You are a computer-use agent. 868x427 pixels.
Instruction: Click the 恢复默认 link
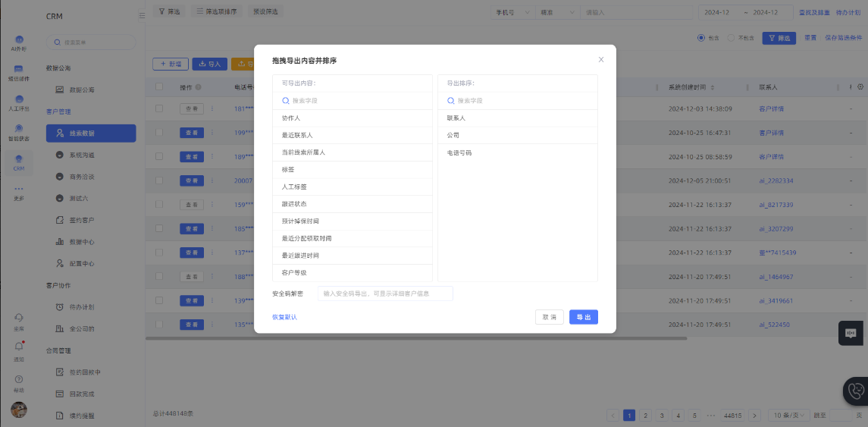click(x=284, y=317)
